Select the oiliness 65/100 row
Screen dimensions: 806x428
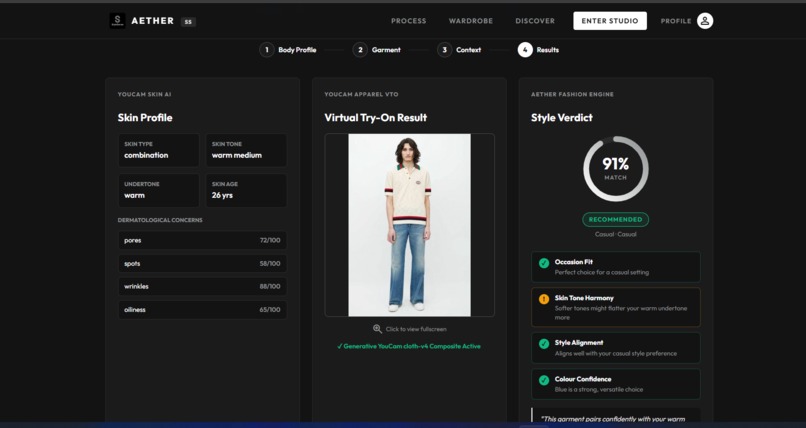203,310
